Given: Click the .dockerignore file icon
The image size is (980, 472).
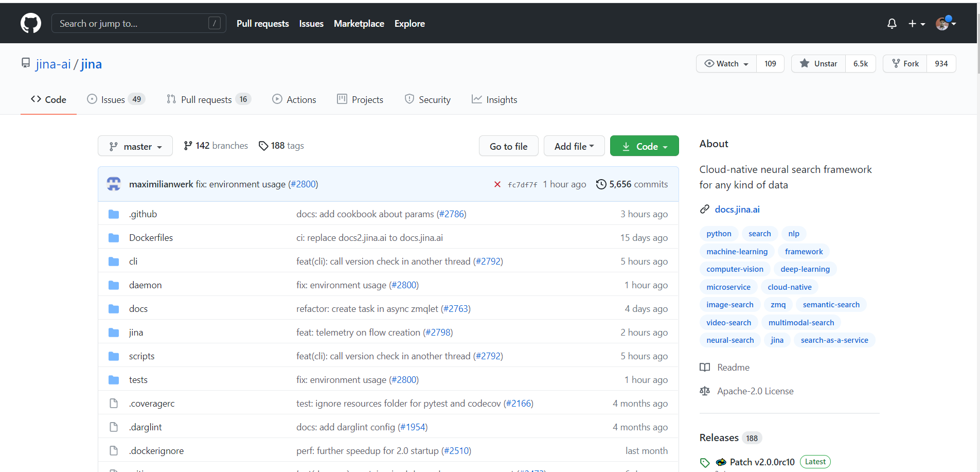Looking at the screenshot, I should click(114, 451).
